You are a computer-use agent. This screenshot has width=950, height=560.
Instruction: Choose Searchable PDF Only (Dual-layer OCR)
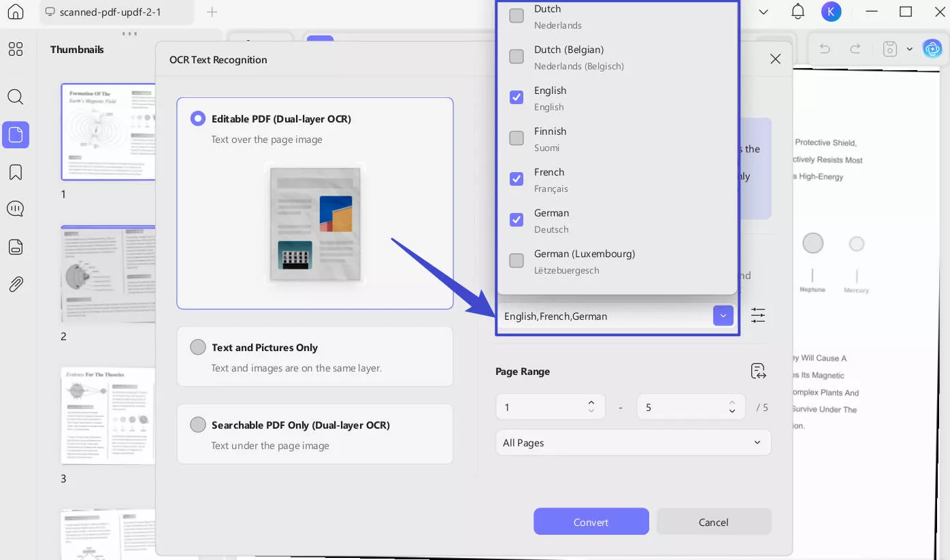tap(198, 425)
